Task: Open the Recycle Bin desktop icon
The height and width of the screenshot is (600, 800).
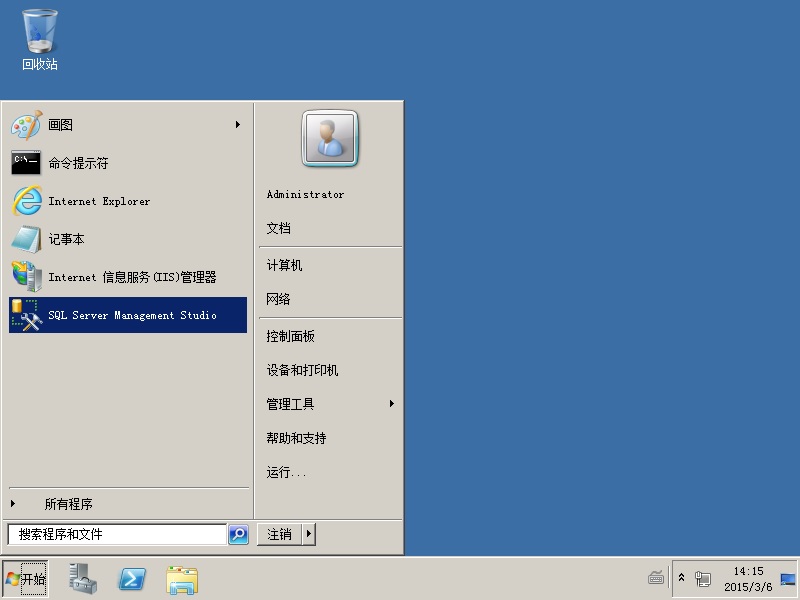Action: pyautogui.click(x=40, y=40)
